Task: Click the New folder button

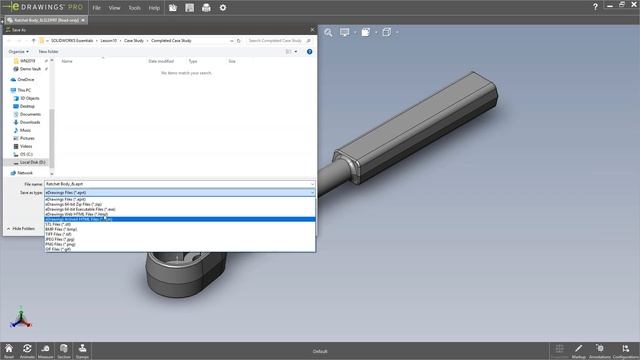Action: click(x=49, y=51)
